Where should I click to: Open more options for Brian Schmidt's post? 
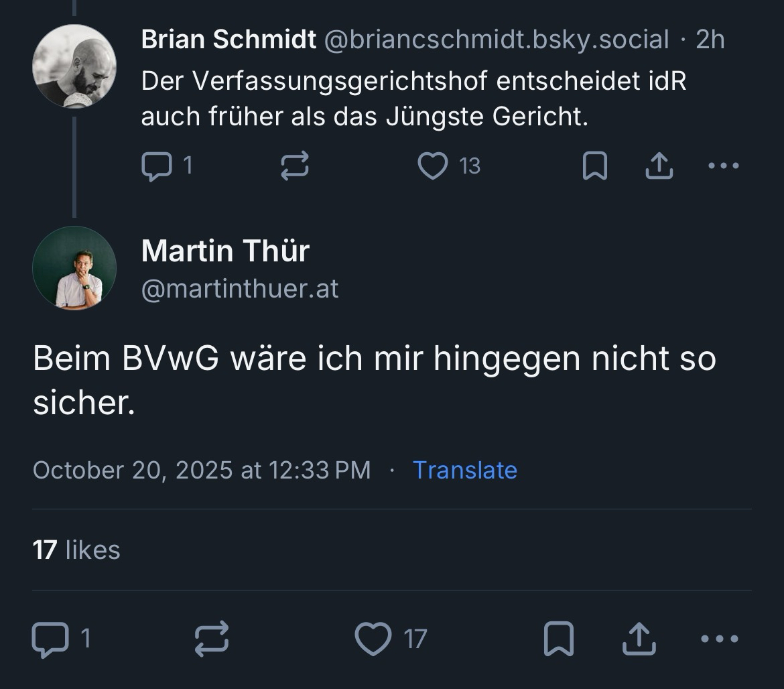click(x=724, y=166)
